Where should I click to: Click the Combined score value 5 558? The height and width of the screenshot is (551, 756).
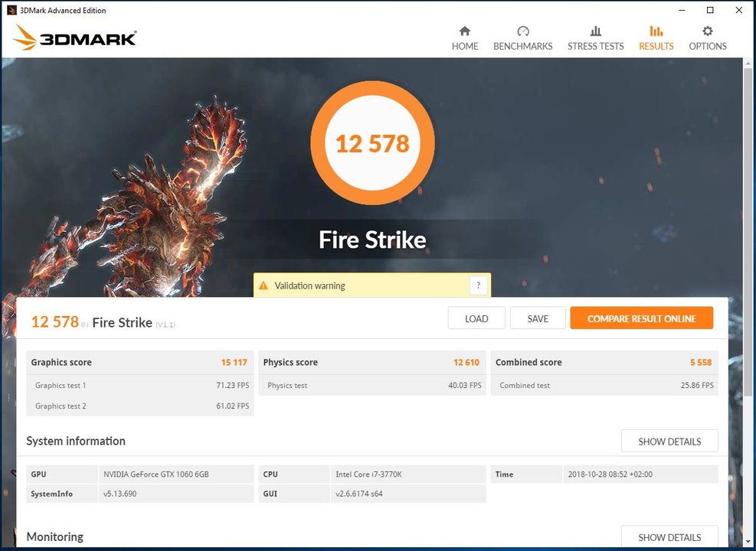click(x=701, y=362)
